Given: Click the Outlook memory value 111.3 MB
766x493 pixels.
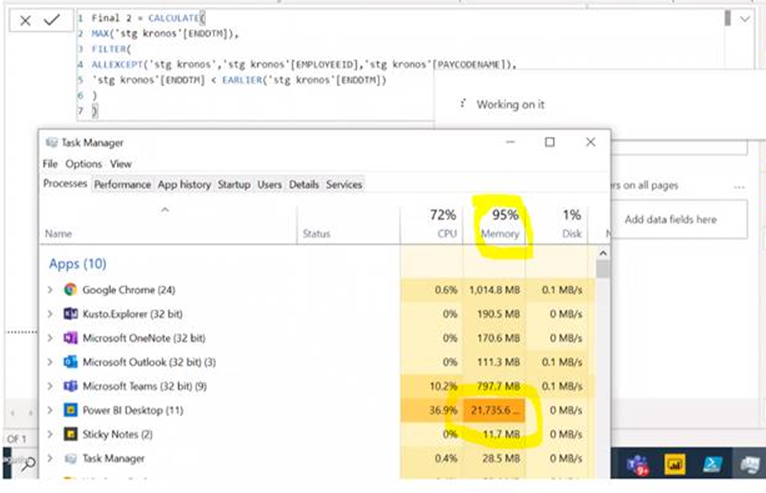Looking at the screenshot, I should (498, 362).
